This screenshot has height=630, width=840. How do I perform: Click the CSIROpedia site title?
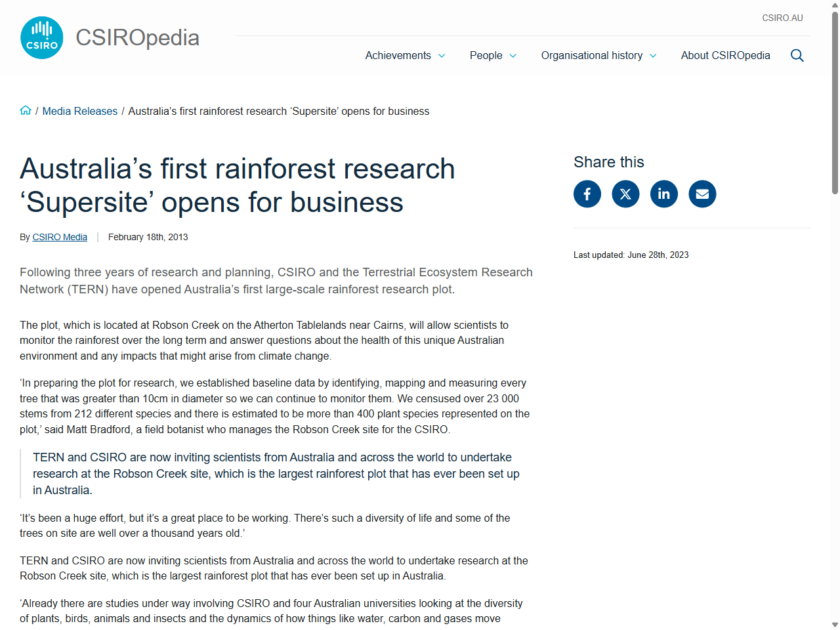[x=137, y=38]
